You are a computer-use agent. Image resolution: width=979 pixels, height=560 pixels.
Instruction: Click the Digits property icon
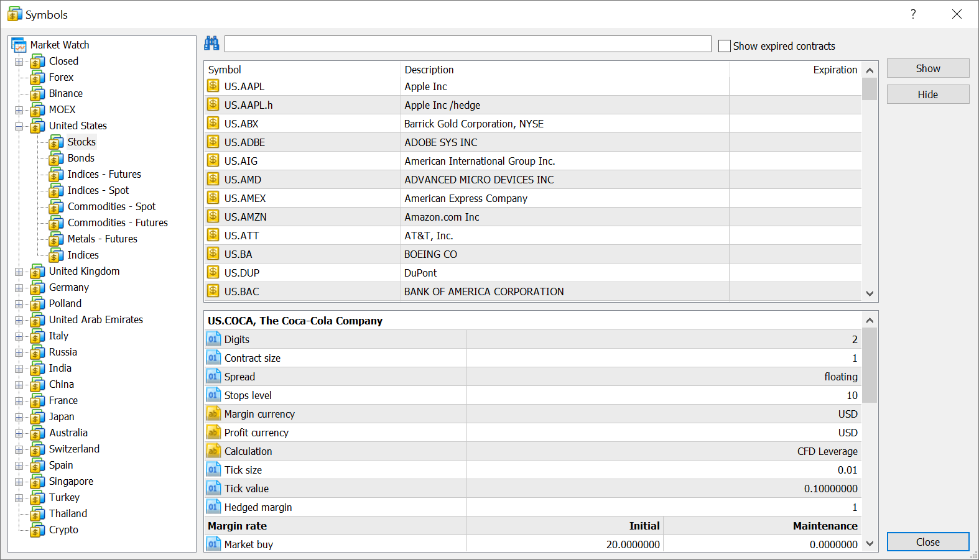click(213, 339)
